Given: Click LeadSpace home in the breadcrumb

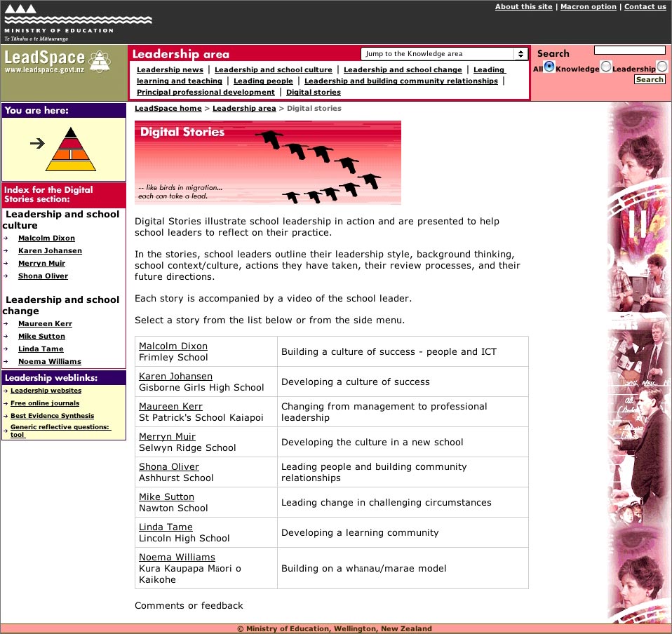Looking at the screenshot, I should point(168,108).
